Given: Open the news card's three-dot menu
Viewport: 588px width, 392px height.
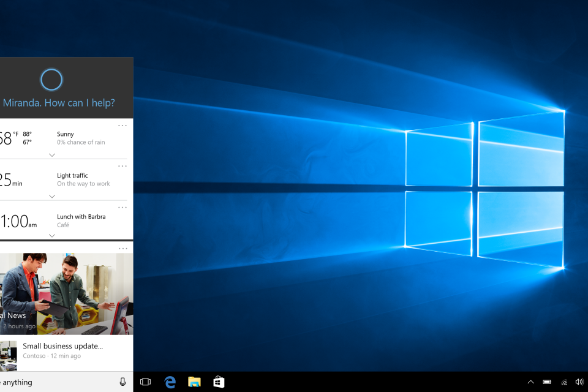Looking at the screenshot, I should click(x=123, y=249).
